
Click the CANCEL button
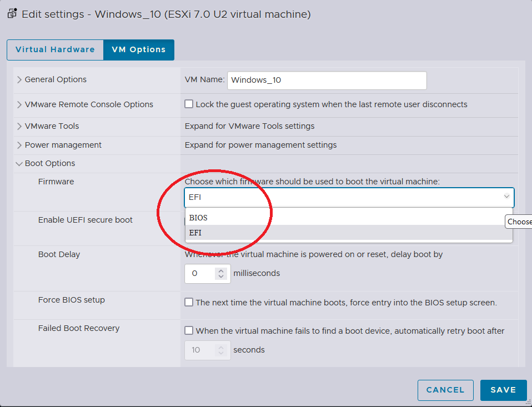click(445, 390)
